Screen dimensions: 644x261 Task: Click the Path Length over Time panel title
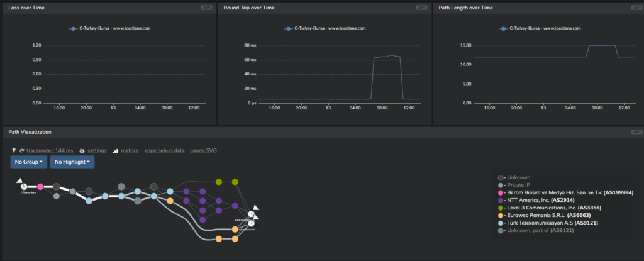tap(466, 8)
